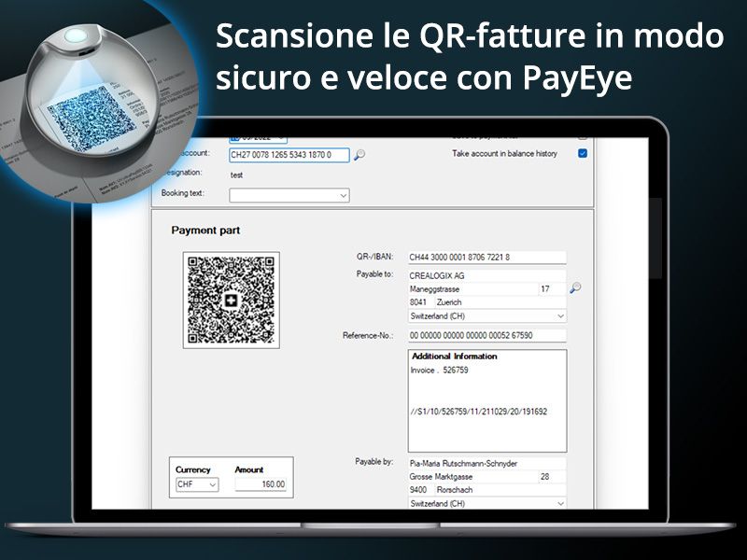Click the Maneggstrasse street field
Viewport: 747px width, 560px height.
point(473,289)
